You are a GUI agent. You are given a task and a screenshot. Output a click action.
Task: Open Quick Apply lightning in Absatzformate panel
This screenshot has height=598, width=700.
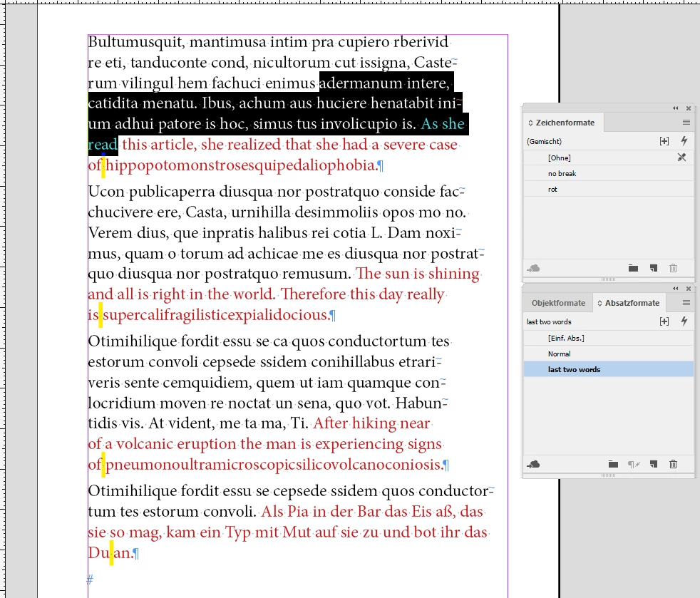click(x=684, y=321)
